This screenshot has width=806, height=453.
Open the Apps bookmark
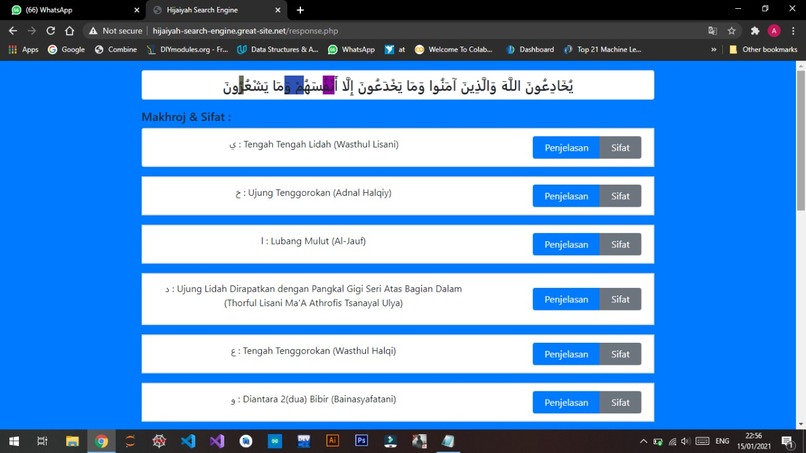click(23, 49)
